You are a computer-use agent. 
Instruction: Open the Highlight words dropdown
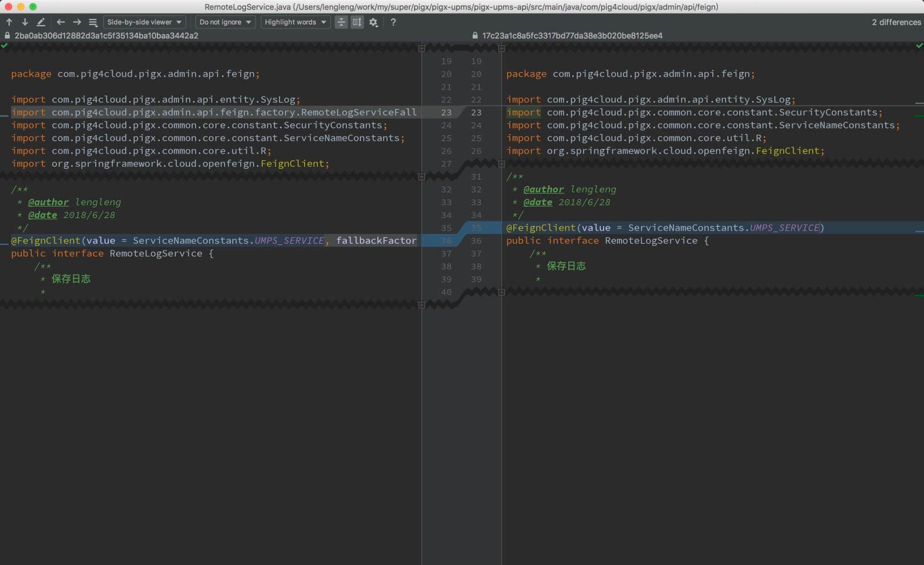click(295, 22)
